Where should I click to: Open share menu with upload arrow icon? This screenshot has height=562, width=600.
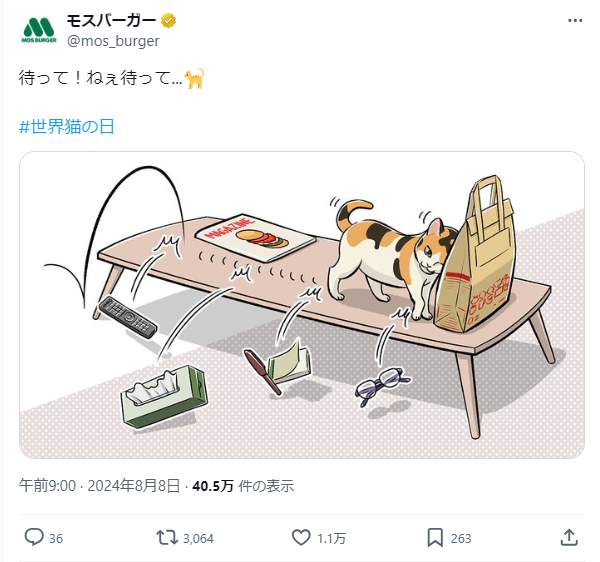point(569,538)
